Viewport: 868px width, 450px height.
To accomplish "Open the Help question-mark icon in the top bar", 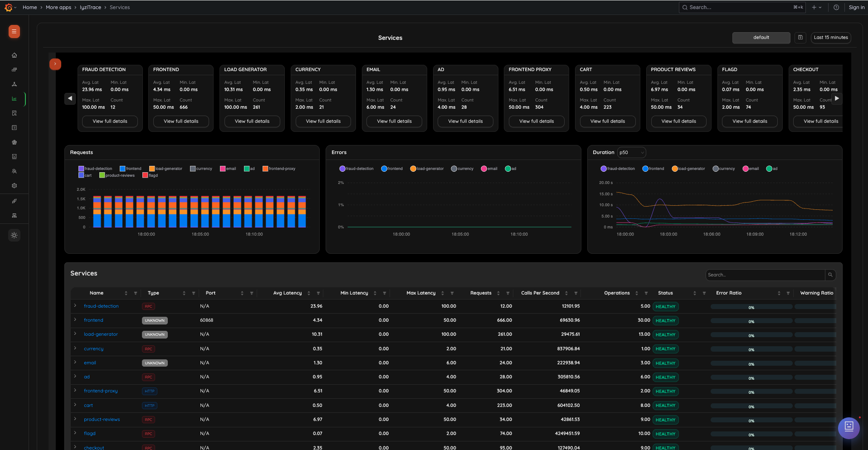I will (x=836, y=7).
